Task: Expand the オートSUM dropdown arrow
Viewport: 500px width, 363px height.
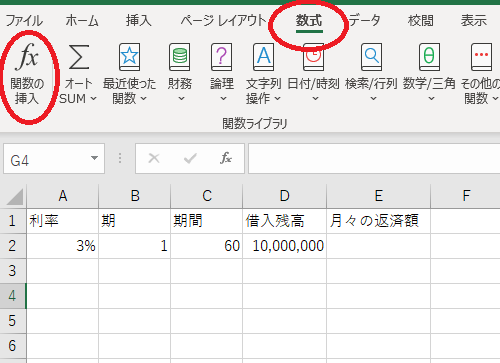Action: point(94,99)
